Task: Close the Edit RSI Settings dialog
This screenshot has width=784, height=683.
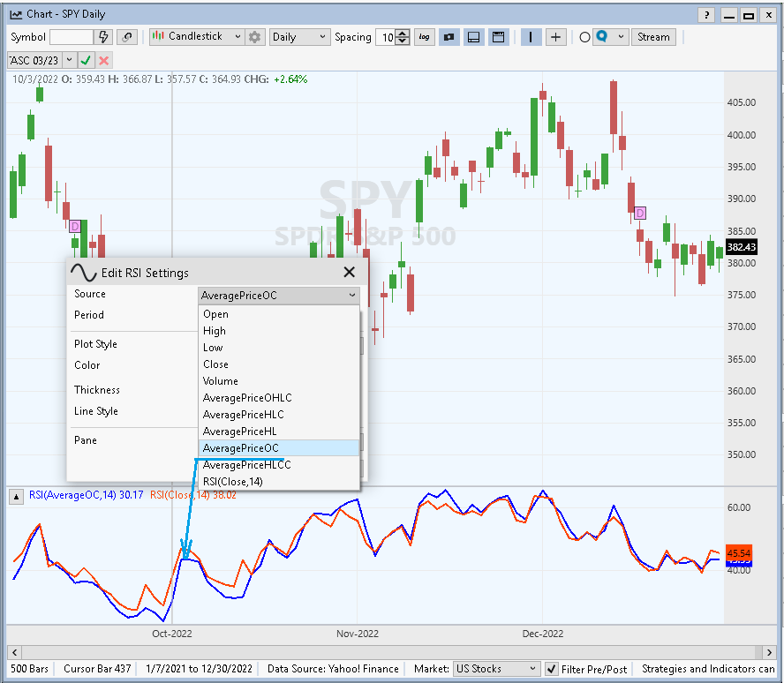Action: [x=349, y=273]
